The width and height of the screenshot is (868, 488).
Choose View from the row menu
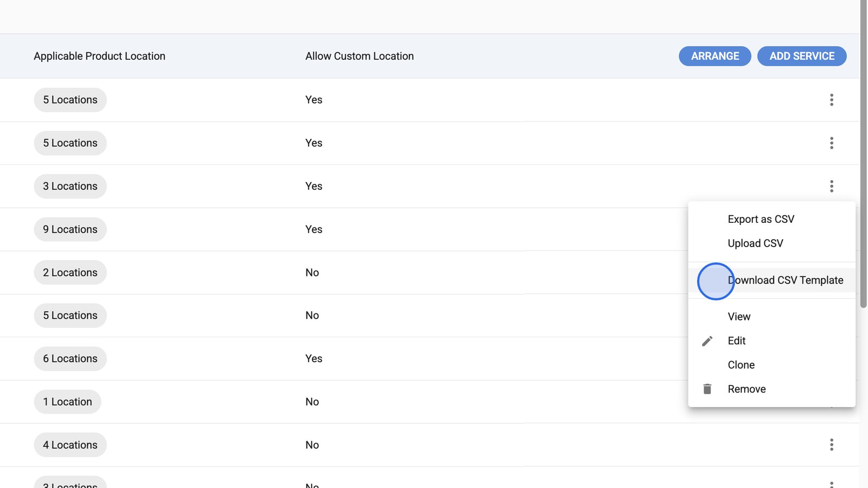(739, 317)
